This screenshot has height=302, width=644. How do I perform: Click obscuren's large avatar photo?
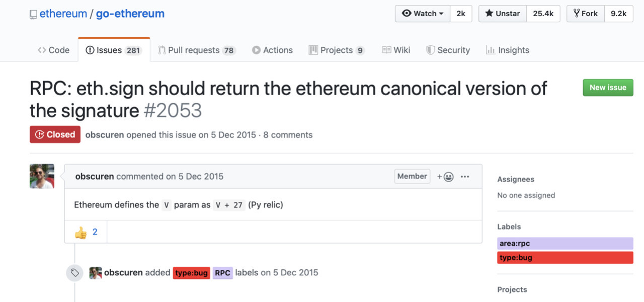pyautogui.click(x=42, y=176)
